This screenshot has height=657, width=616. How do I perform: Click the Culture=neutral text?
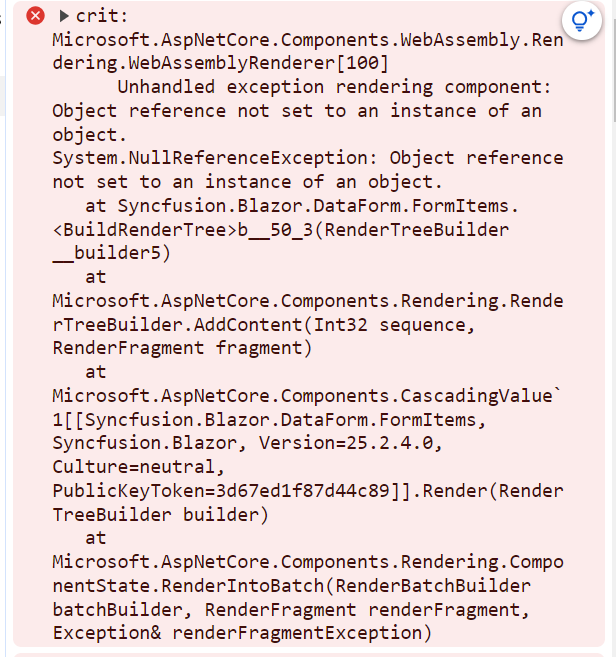(138, 467)
